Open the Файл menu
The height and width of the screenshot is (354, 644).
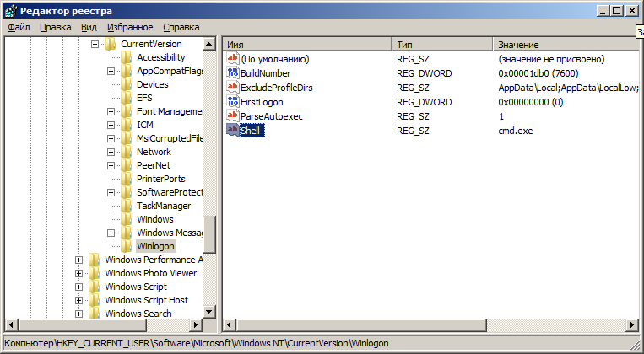point(19,27)
